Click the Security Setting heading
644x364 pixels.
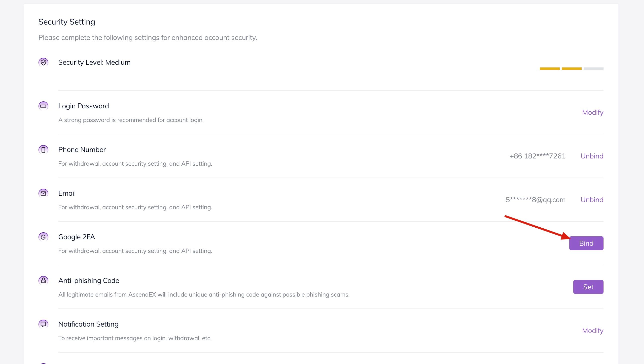tap(67, 22)
